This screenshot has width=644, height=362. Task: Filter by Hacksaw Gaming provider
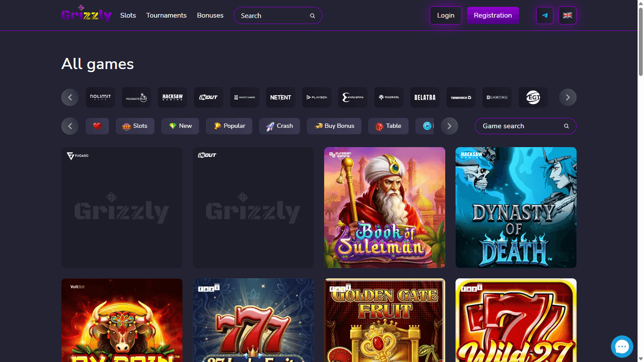click(173, 97)
